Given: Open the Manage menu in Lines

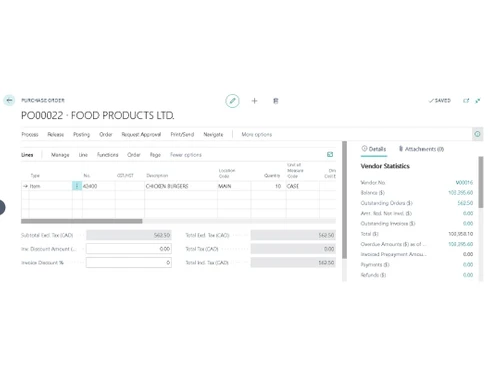Looking at the screenshot, I should (x=60, y=155).
